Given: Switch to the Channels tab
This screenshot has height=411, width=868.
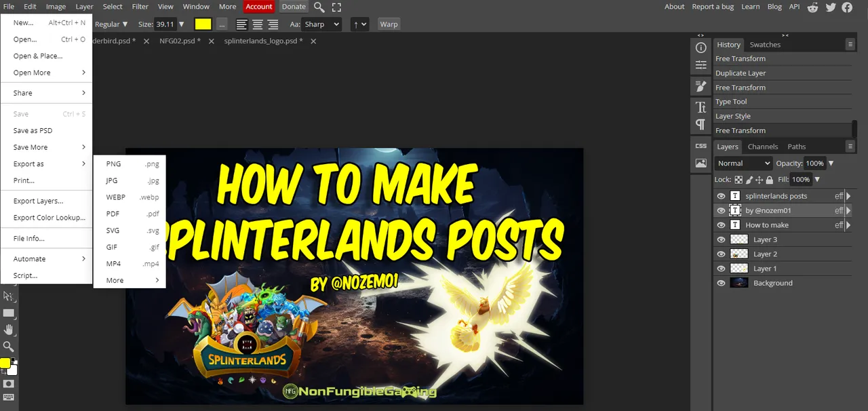Looking at the screenshot, I should coord(763,146).
